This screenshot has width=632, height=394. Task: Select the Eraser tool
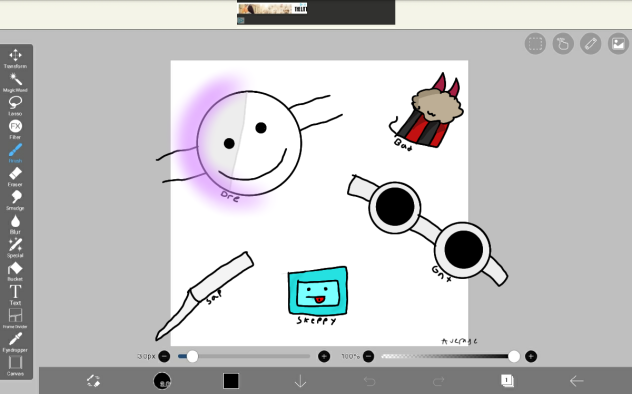[15, 177]
